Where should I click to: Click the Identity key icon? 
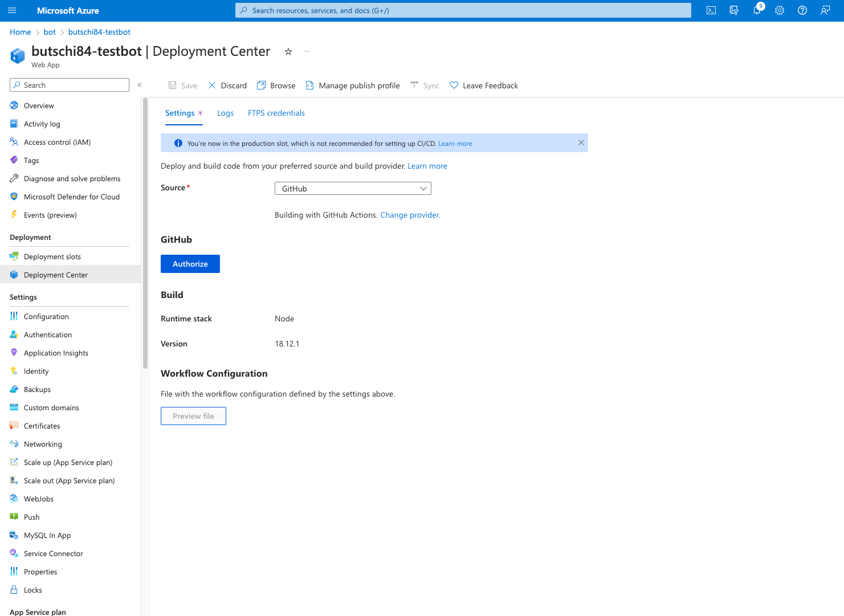(x=14, y=371)
